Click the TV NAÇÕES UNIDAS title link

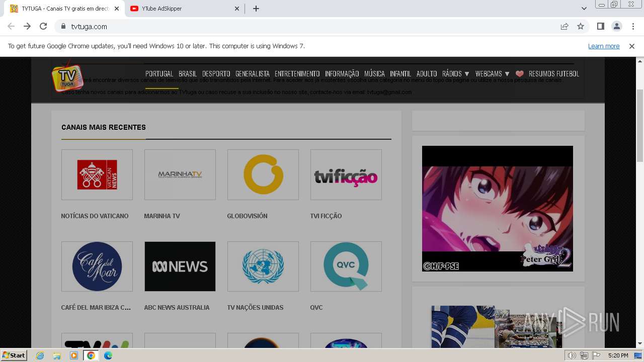[x=255, y=308]
